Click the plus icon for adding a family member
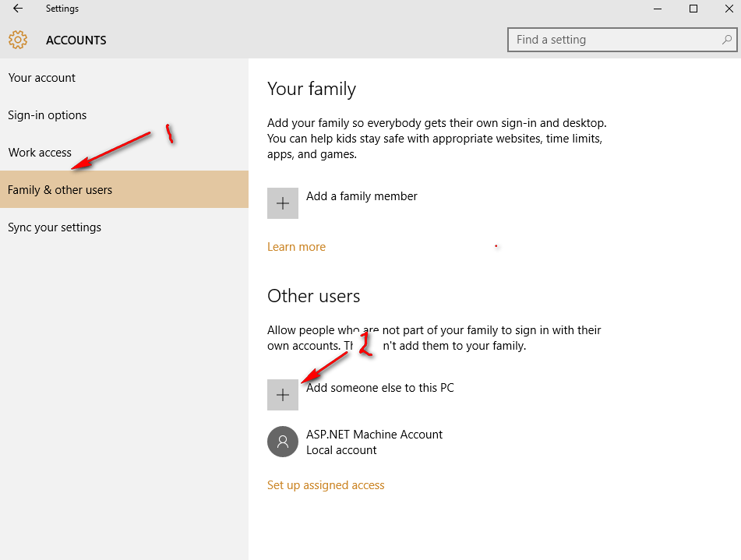 [x=283, y=203]
